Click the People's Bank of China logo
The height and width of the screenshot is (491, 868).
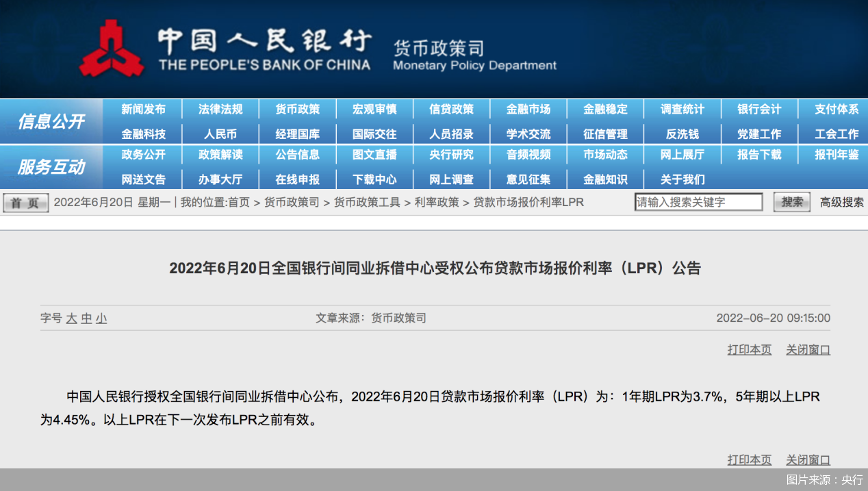click(112, 48)
